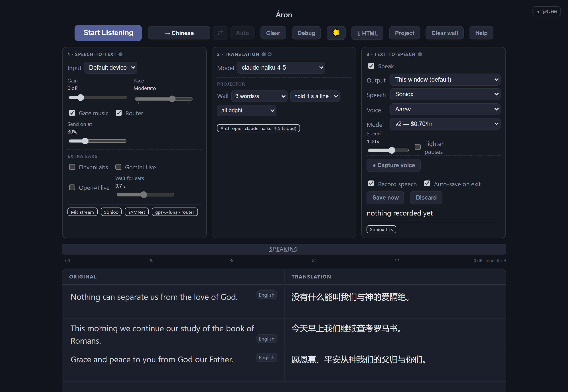Viewport: 568px width, 392px height.
Task: Click the filled Translation status dot
Action: point(264,54)
